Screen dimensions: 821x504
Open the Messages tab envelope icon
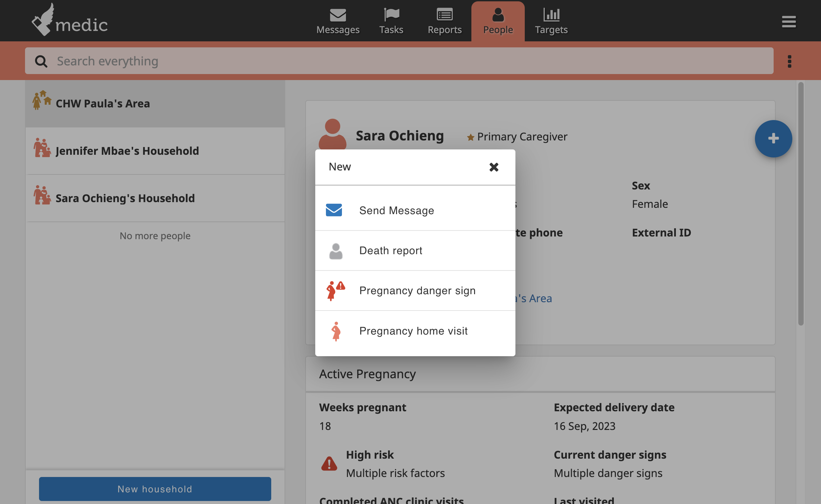(x=338, y=15)
